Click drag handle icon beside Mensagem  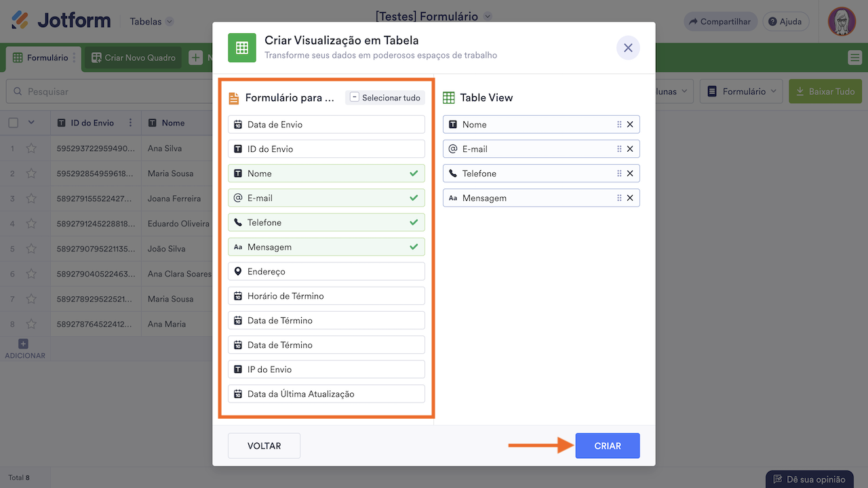tap(619, 198)
